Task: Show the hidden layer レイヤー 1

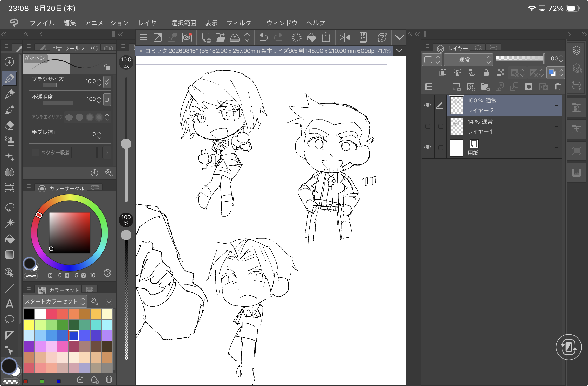Action: [428, 126]
